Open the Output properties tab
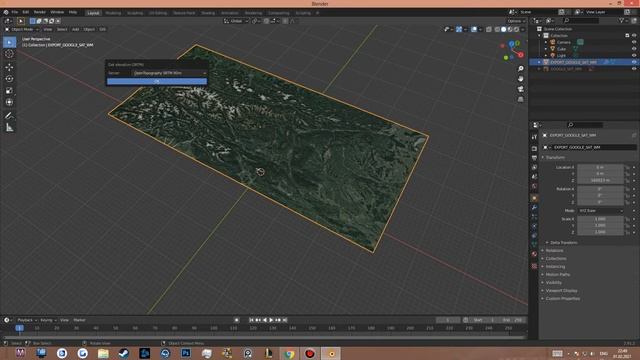 [534, 158]
